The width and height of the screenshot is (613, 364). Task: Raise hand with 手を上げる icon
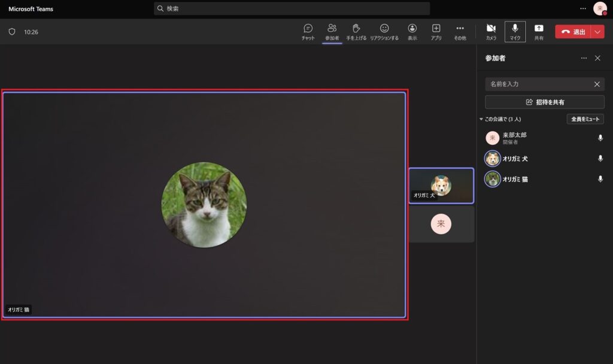click(356, 31)
